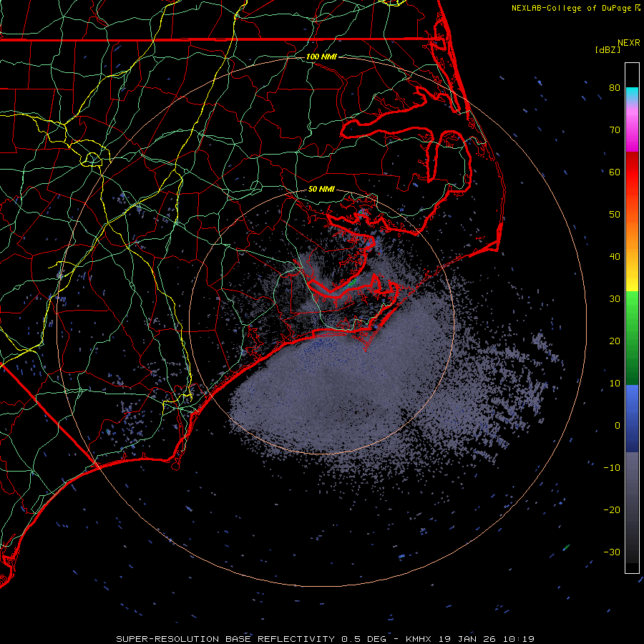This screenshot has height=644, width=644.
Task: Click the 60 value on dBZ scale
Action: [x=615, y=172]
